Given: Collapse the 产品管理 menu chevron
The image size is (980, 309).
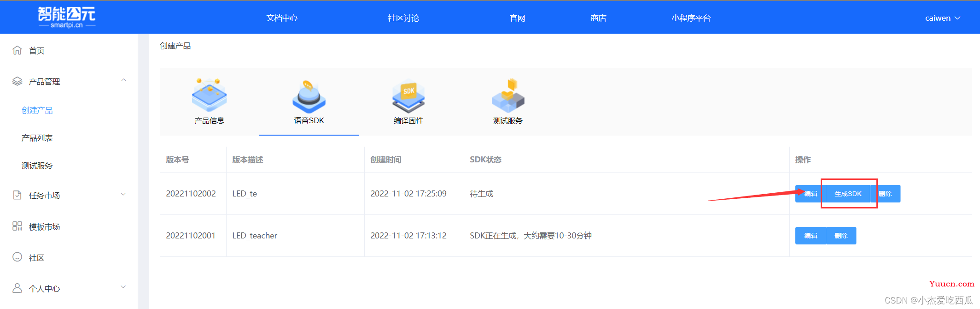Looking at the screenshot, I should point(123,80).
